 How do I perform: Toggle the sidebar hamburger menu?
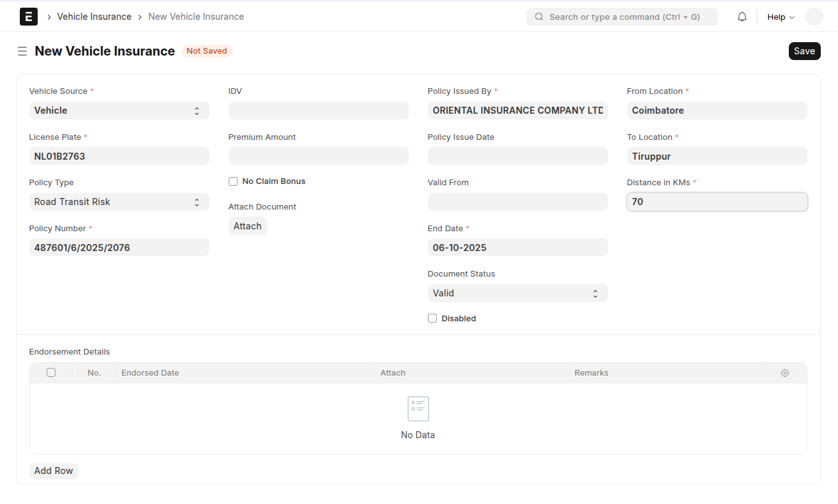[22, 51]
